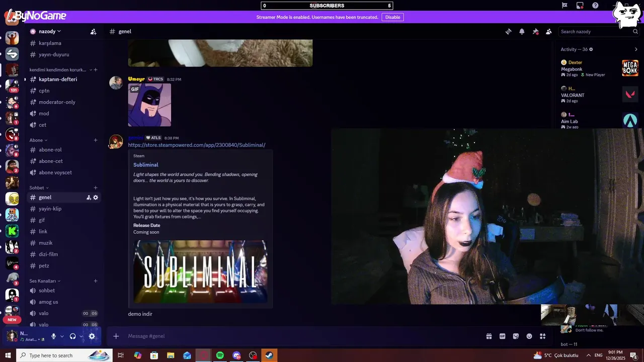The height and width of the screenshot is (362, 644).
Task: Expand Activity panel chevron
Action: click(x=636, y=49)
